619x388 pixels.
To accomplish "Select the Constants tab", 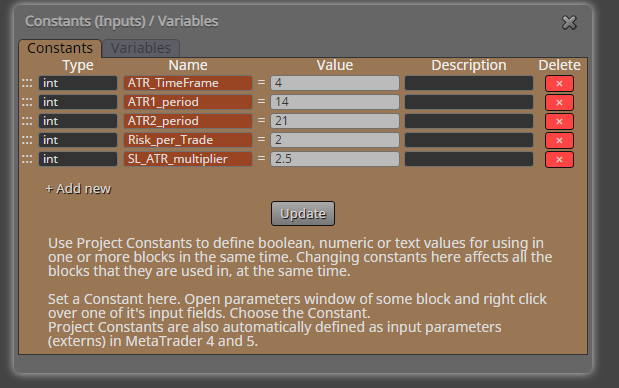I will [x=60, y=48].
